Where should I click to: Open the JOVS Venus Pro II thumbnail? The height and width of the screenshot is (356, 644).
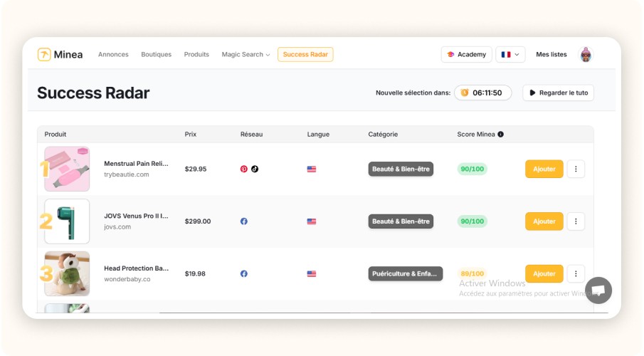tap(67, 221)
